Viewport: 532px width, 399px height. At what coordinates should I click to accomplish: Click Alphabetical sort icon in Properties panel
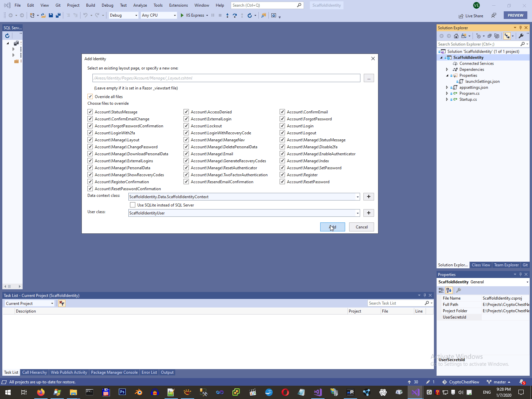449,290
